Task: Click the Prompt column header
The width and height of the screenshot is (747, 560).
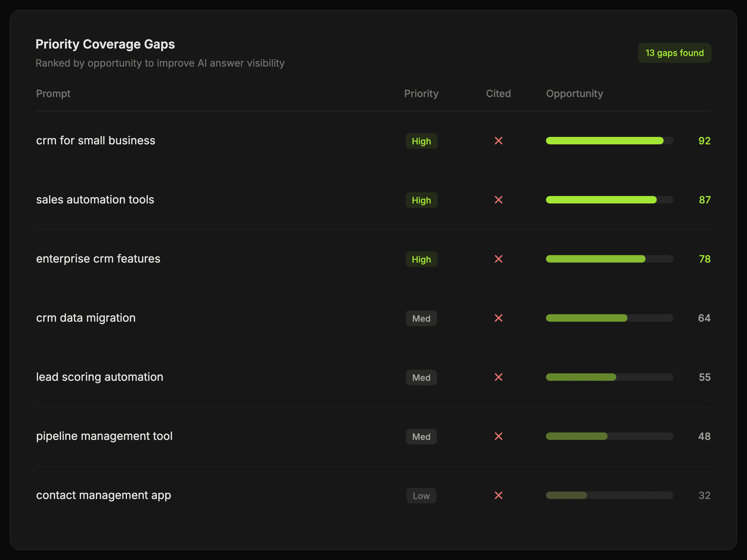Action: [x=53, y=94]
